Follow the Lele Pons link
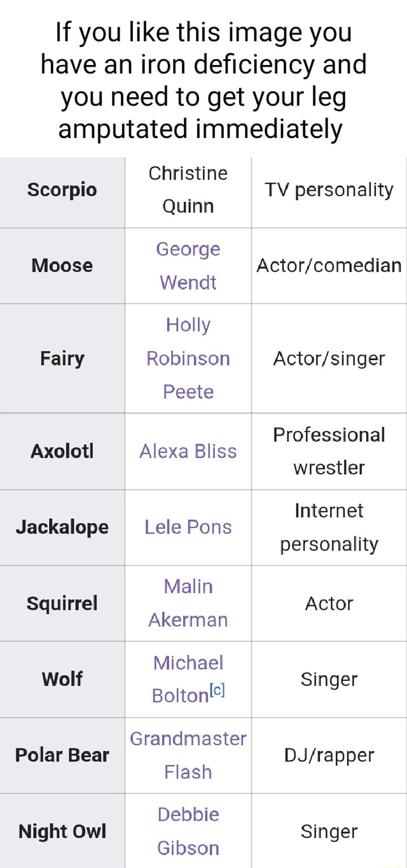This screenshot has width=407, height=868. 188,527
